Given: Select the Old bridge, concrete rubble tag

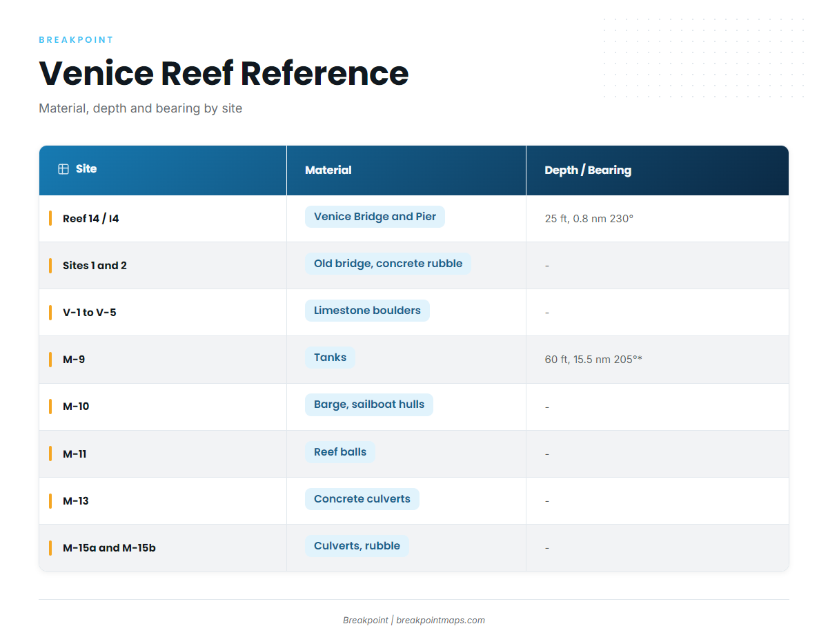Looking at the screenshot, I should 388,264.
